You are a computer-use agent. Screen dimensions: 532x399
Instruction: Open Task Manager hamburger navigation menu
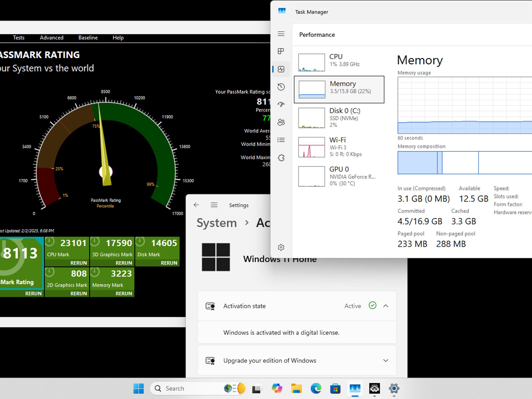(281, 34)
